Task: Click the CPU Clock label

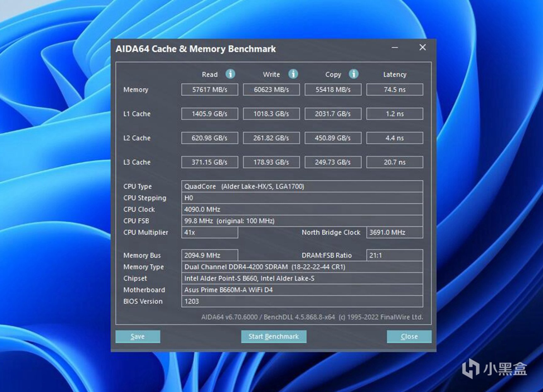Action: pos(139,209)
